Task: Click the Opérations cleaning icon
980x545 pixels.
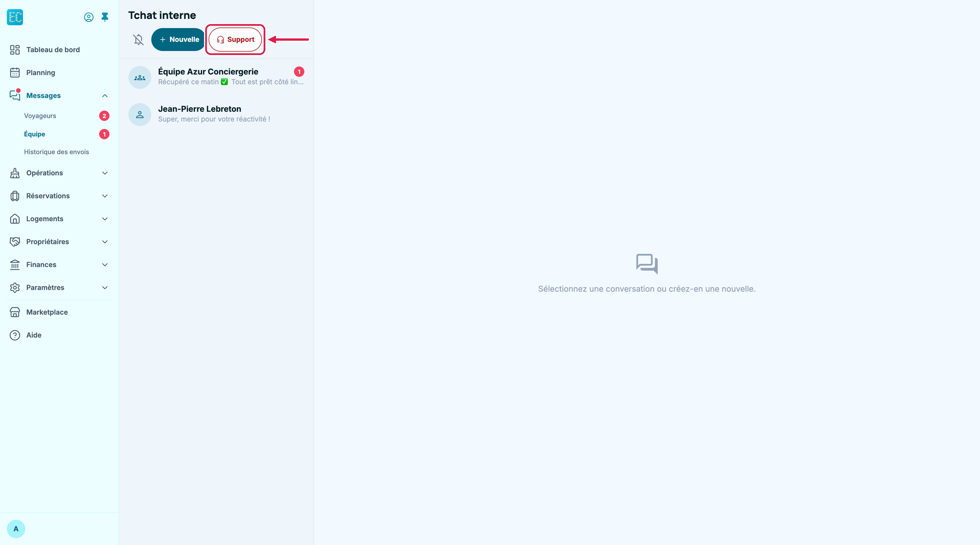Action: 15,173
